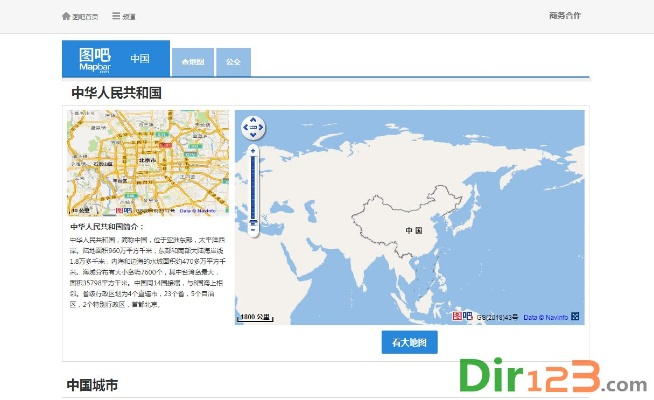Pan the map left with left arrow
This screenshot has height=400, width=654.
click(x=246, y=127)
